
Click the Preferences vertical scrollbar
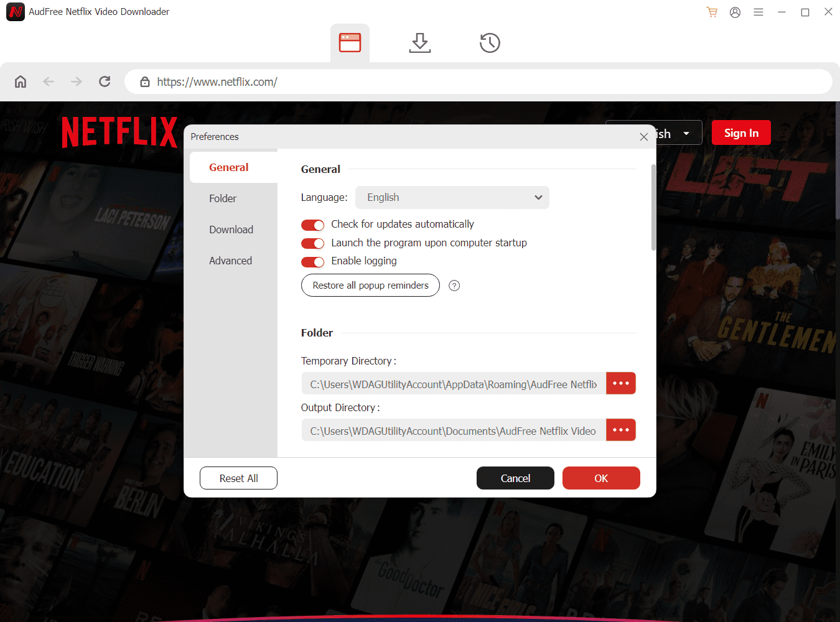coord(653,208)
